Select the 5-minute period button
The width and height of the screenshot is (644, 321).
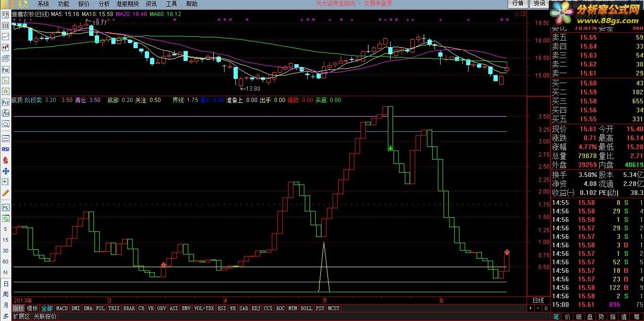[6, 229]
